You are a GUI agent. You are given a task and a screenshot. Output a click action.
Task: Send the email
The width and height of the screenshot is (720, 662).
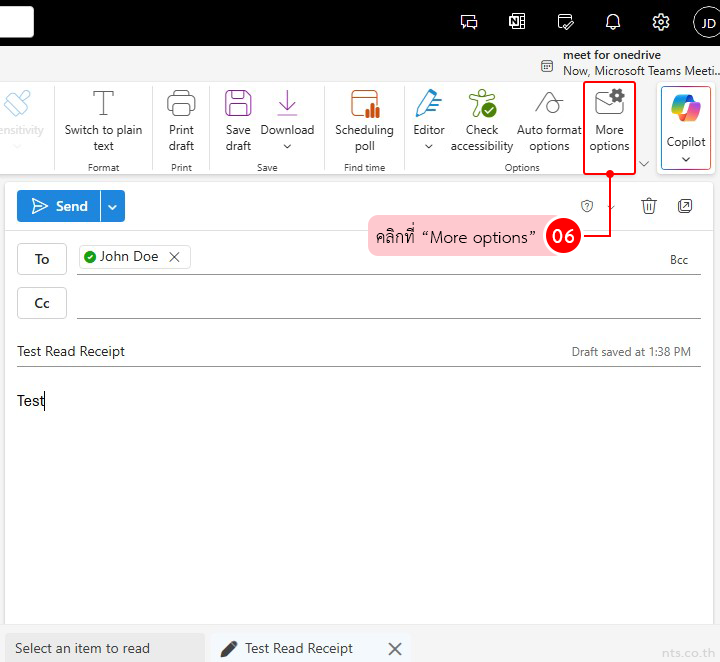59,206
